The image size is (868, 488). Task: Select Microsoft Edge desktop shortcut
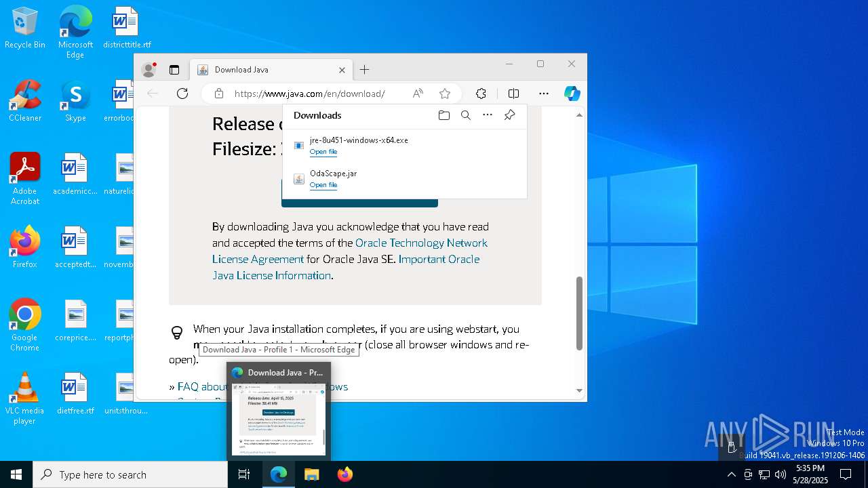click(75, 33)
